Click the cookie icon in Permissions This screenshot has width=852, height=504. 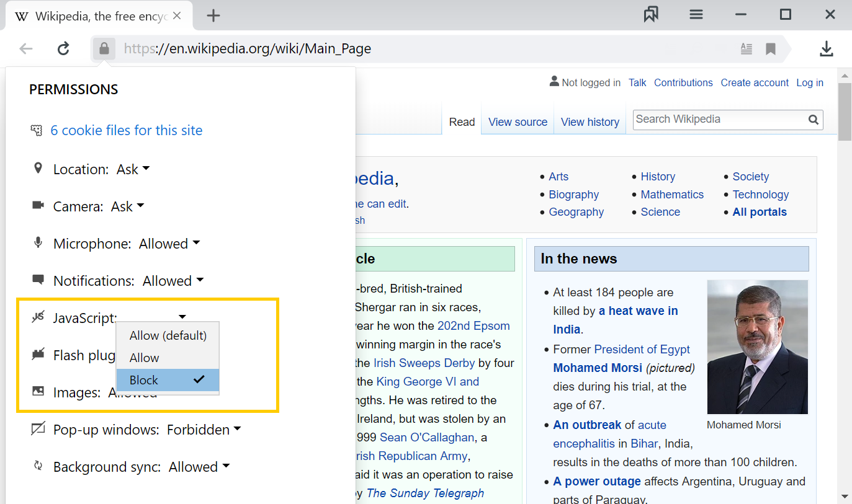coord(37,130)
